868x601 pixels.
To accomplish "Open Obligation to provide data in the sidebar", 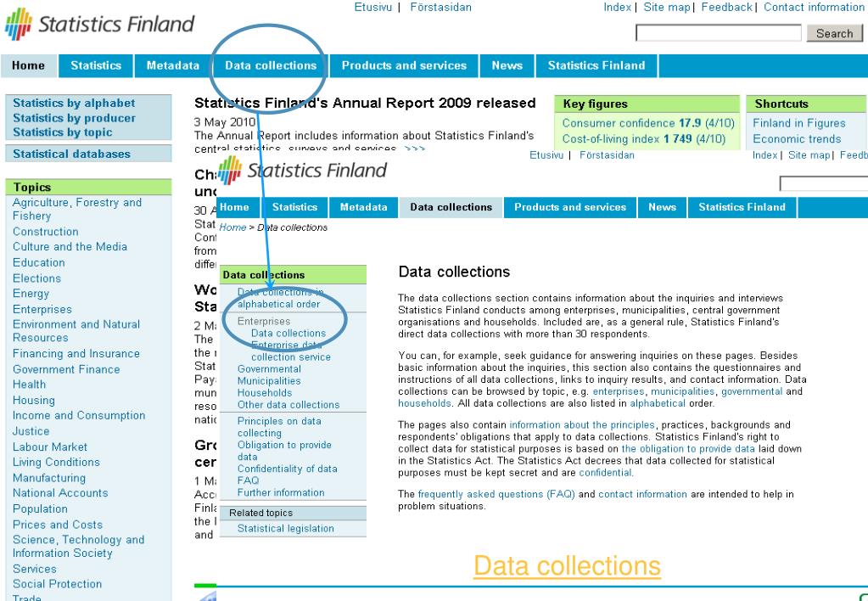I will click(284, 451).
